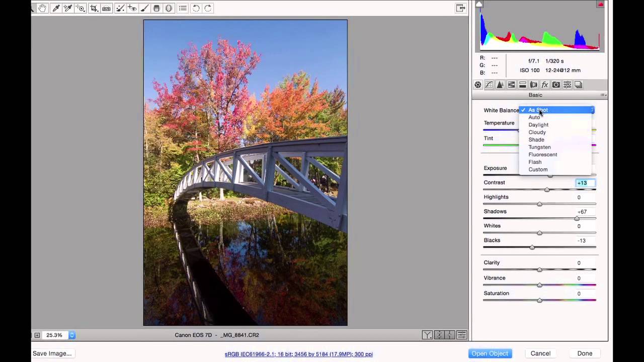The width and height of the screenshot is (644, 362).
Task: Choose the Graduated Filter tool
Action: (156, 8)
